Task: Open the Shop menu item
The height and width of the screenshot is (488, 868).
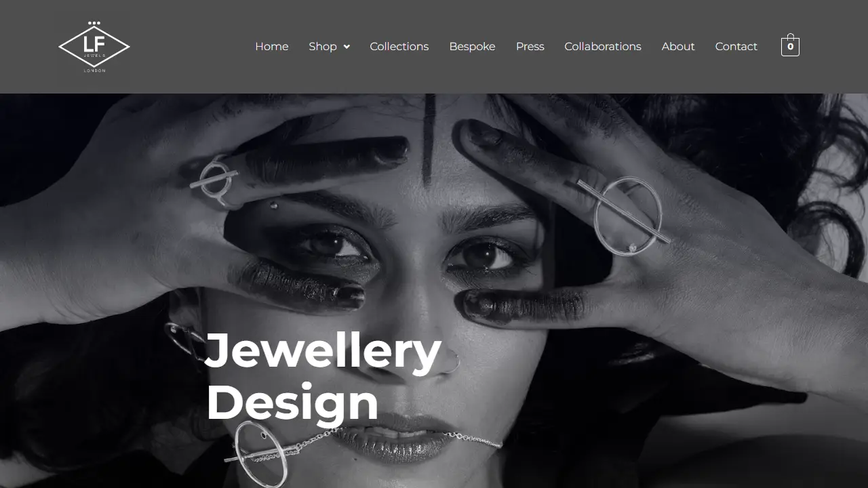Action: 323,46
